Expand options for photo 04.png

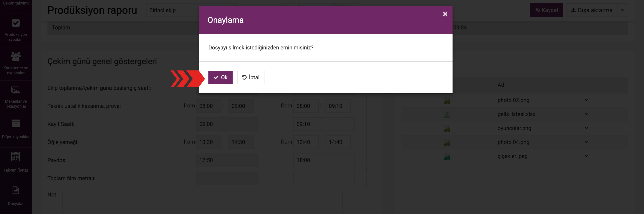587,142
